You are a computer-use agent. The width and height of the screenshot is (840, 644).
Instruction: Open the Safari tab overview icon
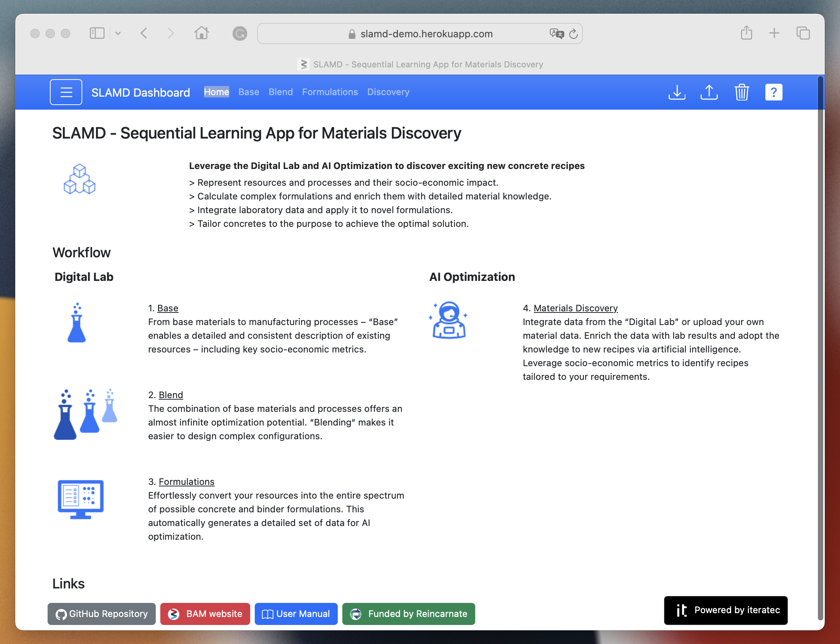(803, 33)
